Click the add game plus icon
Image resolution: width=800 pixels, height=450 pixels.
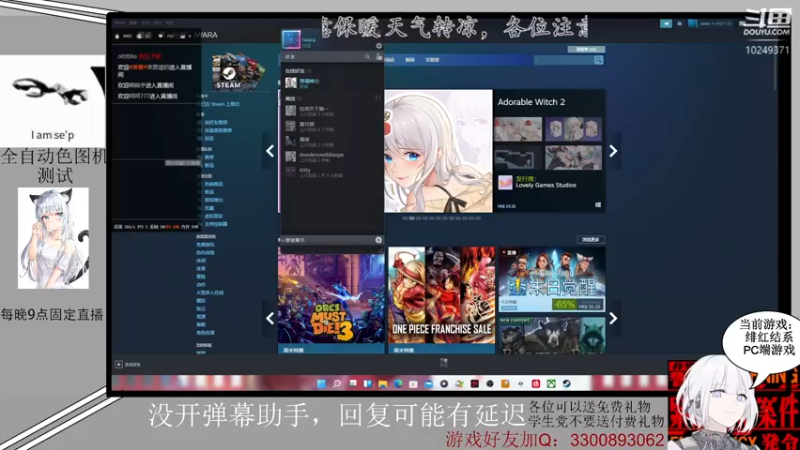pos(118,364)
